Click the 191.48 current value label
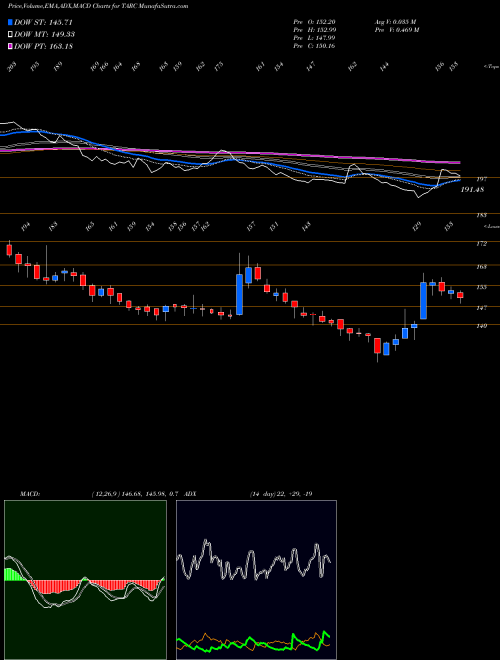Screen dimensions: 500x660 (x=472, y=190)
